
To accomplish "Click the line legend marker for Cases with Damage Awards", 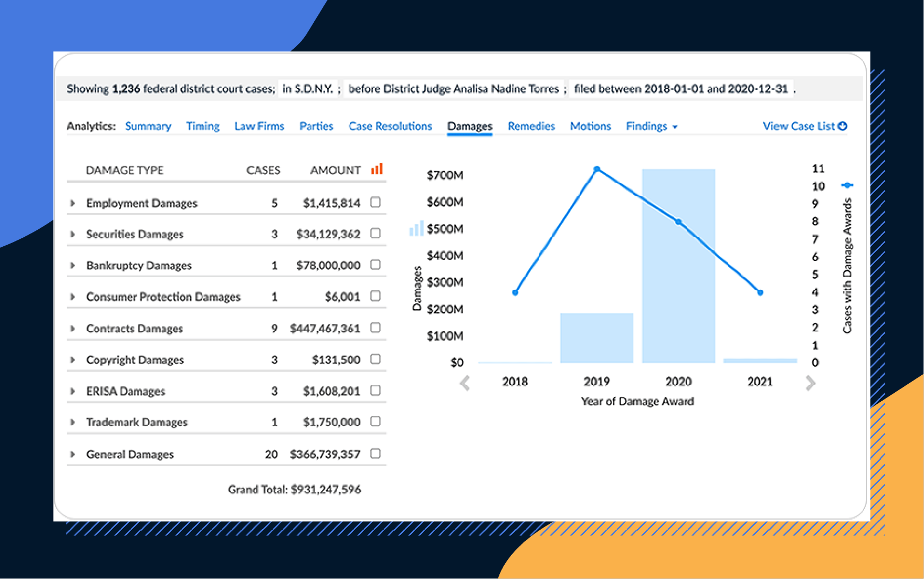I will pos(847,185).
